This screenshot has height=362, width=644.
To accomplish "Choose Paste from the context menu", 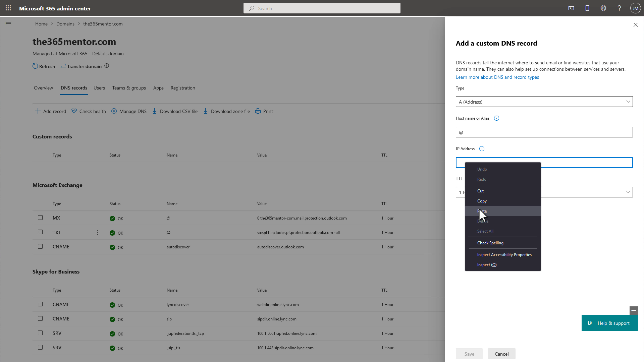I will click(x=503, y=211).
